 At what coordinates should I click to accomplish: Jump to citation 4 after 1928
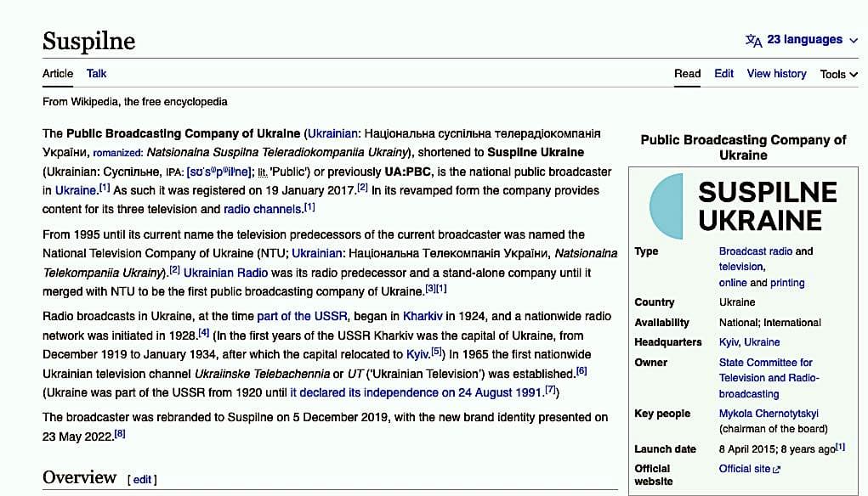pos(204,332)
